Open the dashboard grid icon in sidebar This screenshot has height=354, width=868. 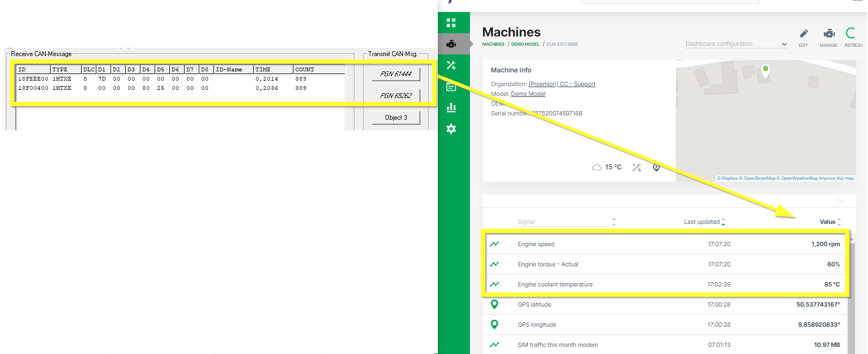[451, 23]
